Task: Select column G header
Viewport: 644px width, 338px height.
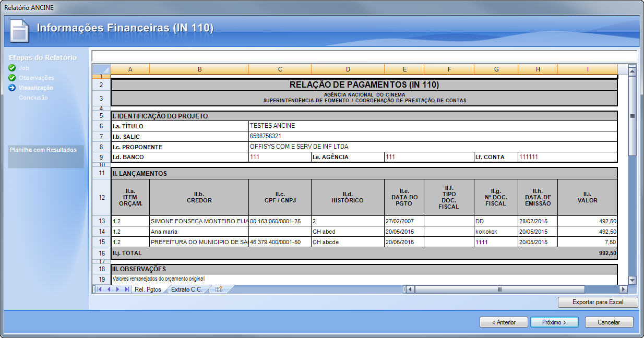Action: 496,69
